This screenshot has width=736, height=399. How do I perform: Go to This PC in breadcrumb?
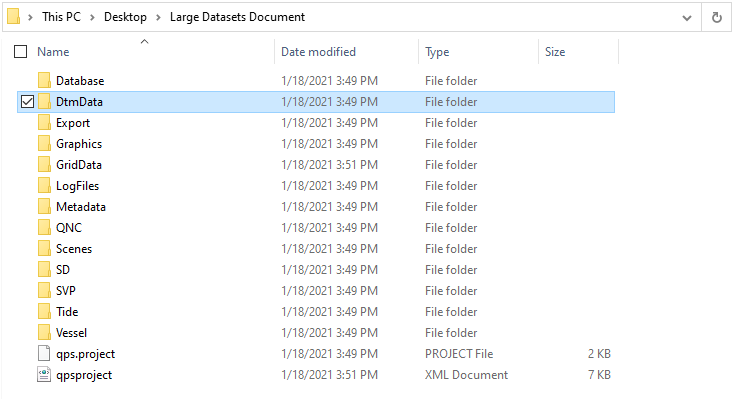point(61,17)
